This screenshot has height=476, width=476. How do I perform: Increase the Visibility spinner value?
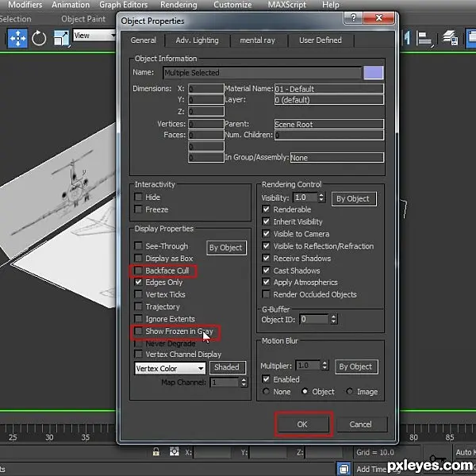[x=321, y=195]
